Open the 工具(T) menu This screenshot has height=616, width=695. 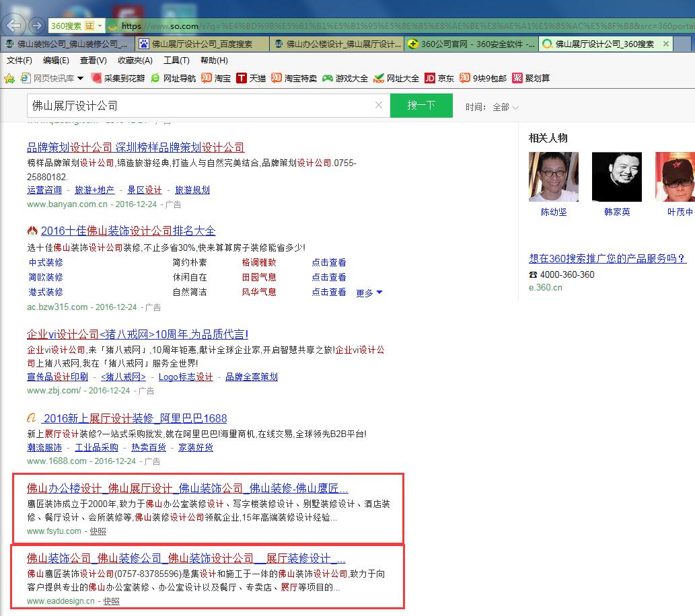coord(176,61)
